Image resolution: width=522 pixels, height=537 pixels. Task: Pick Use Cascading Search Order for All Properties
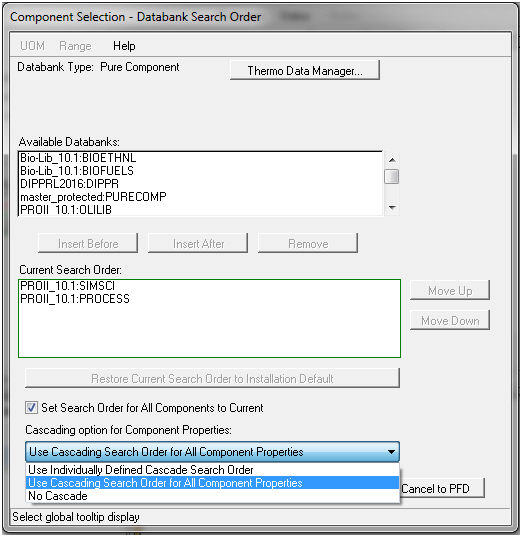point(212,483)
